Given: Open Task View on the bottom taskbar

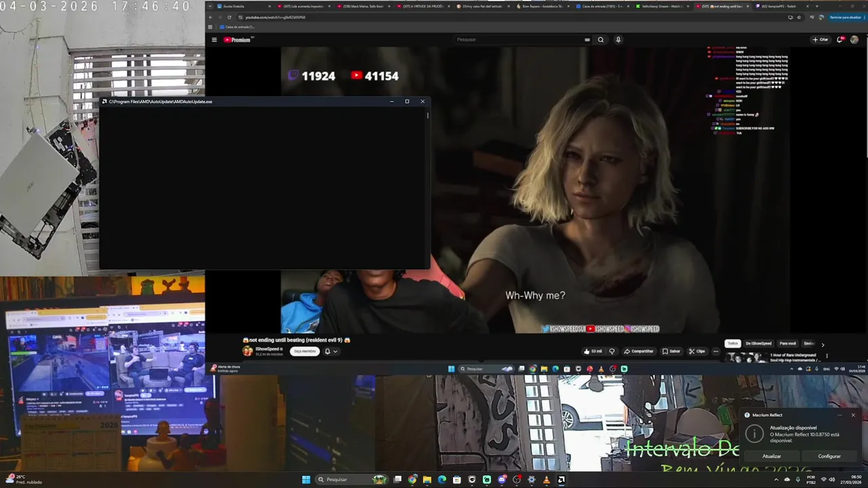Looking at the screenshot, I should point(397,479).
